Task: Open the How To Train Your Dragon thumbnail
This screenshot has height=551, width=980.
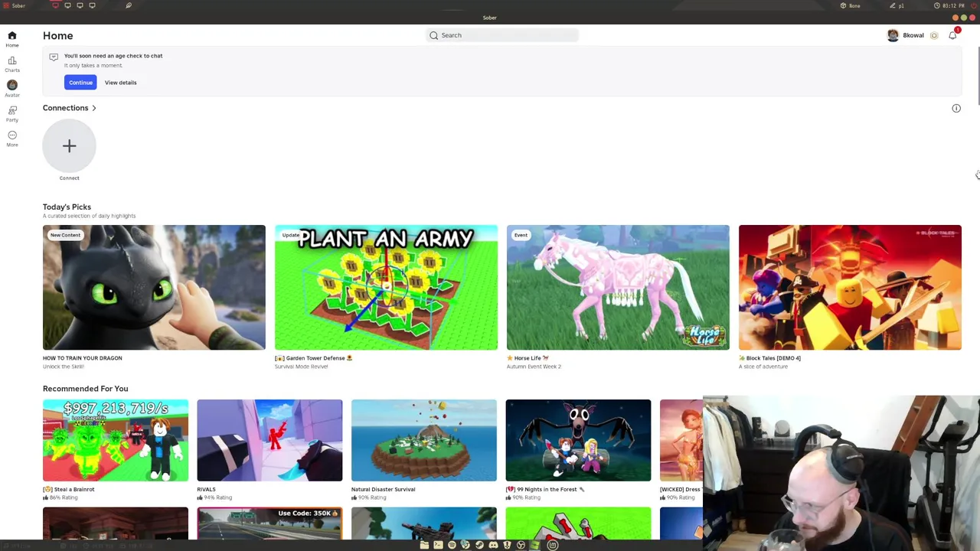Action: (154, 288)
